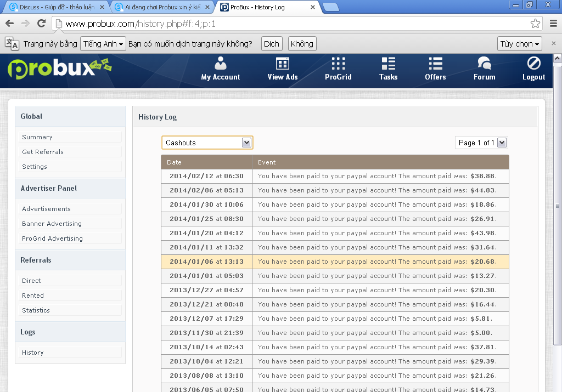
Task: Open Settings in Global section
Action: pos(70,167)
